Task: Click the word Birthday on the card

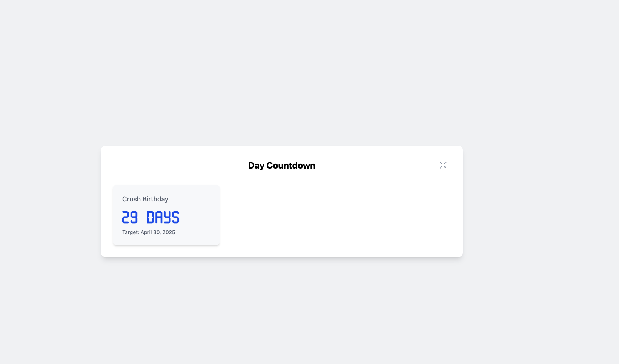Action: tap(156, 199)
